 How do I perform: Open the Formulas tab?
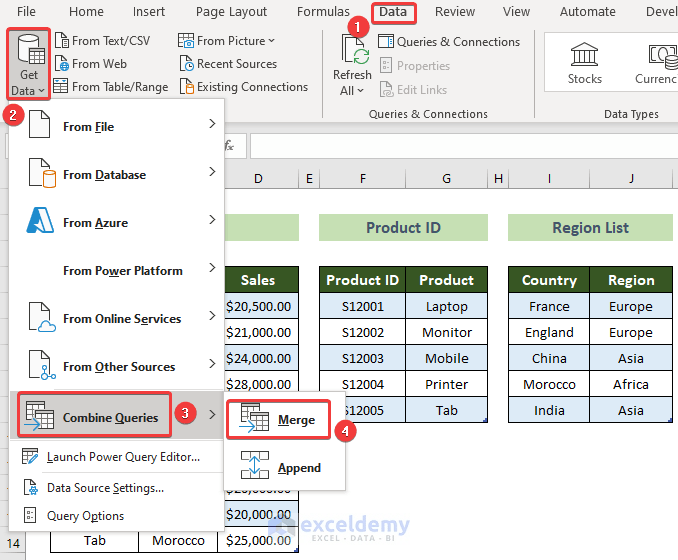[323, 12]
